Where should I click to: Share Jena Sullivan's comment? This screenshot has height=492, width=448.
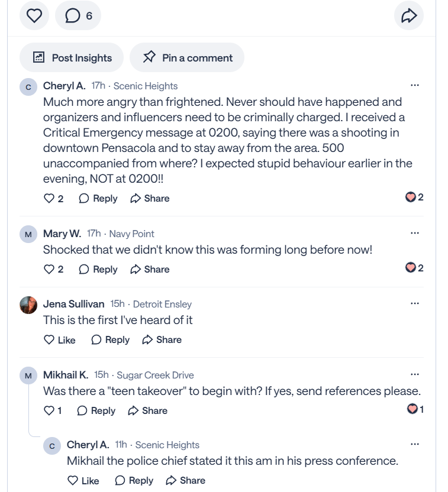(x=162, y=340)
